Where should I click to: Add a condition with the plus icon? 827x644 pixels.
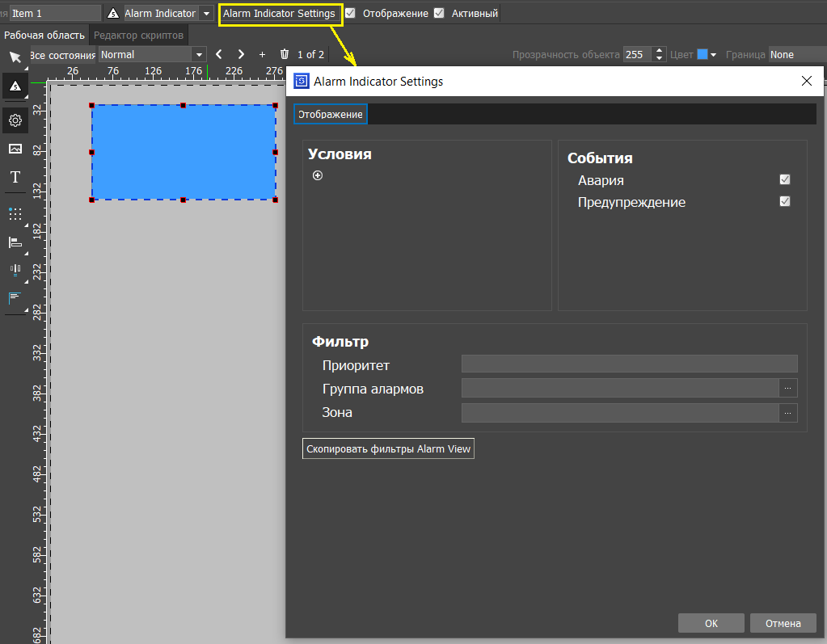[318, 175]
